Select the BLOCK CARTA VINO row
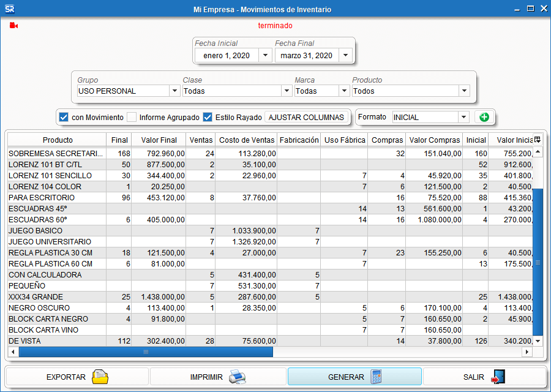The image size is (551, 392). point(270,330)
